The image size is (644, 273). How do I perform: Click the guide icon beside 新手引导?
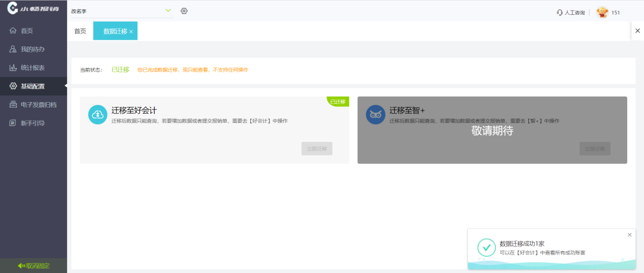pyautogui.click(x=13, y=123)
